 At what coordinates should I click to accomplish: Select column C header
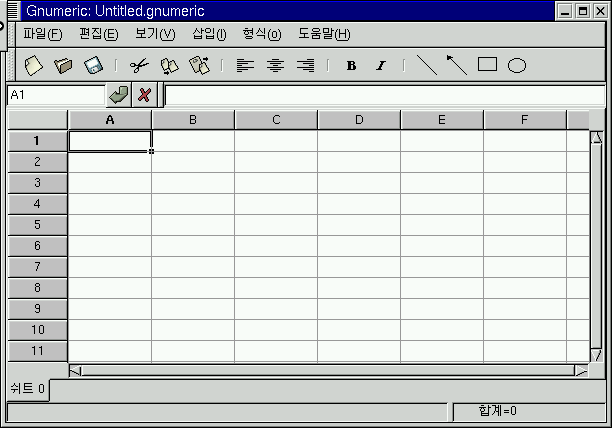coord(276,120)
